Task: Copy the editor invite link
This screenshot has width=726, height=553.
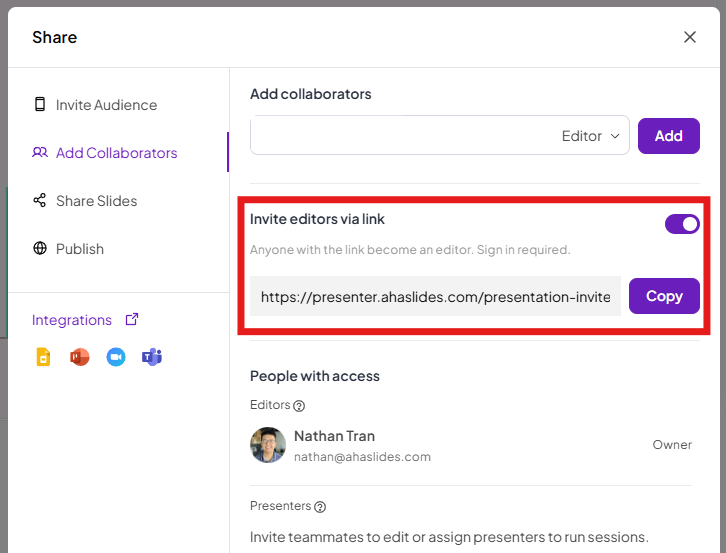Action: [664, 296]
